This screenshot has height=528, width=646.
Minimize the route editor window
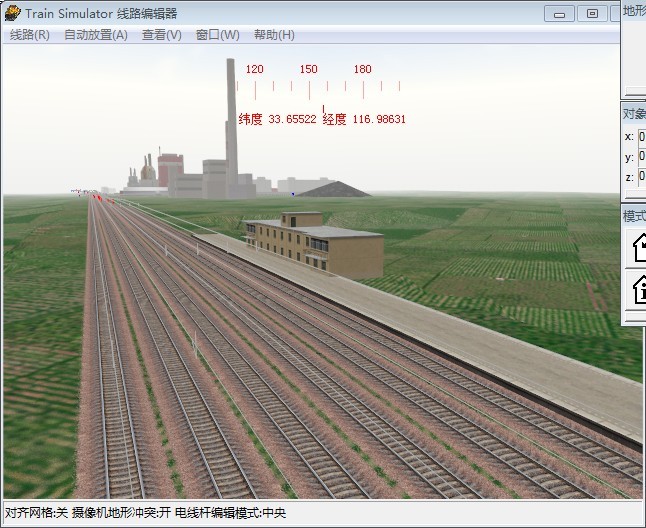tap(559, 14)
